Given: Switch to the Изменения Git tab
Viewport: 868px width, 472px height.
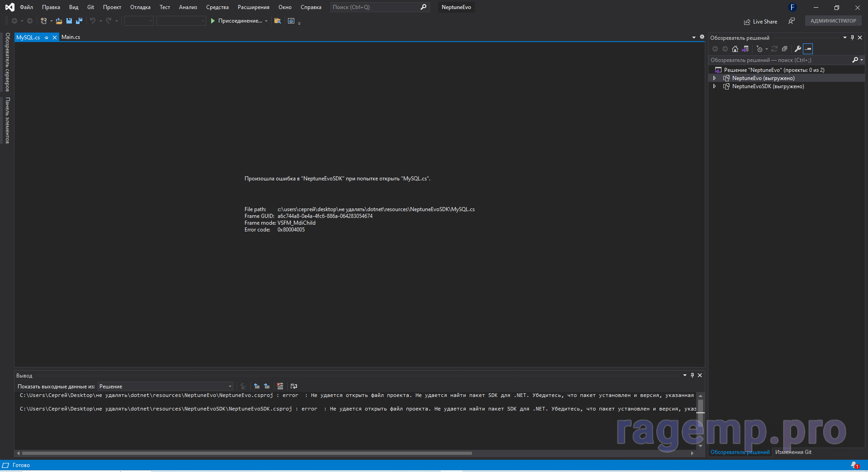Looking at the screenshot, I should coord(793,452).
